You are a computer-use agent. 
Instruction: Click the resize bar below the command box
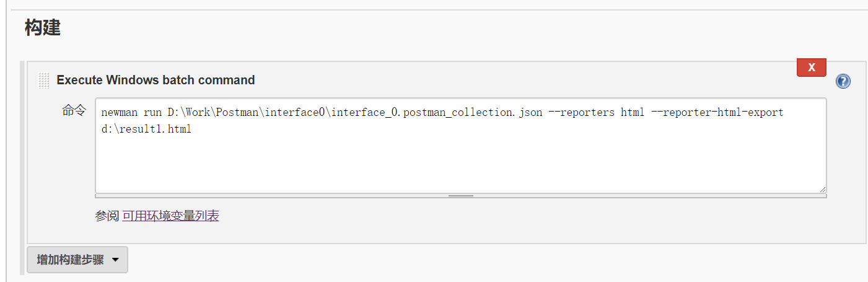coord(460,196)
